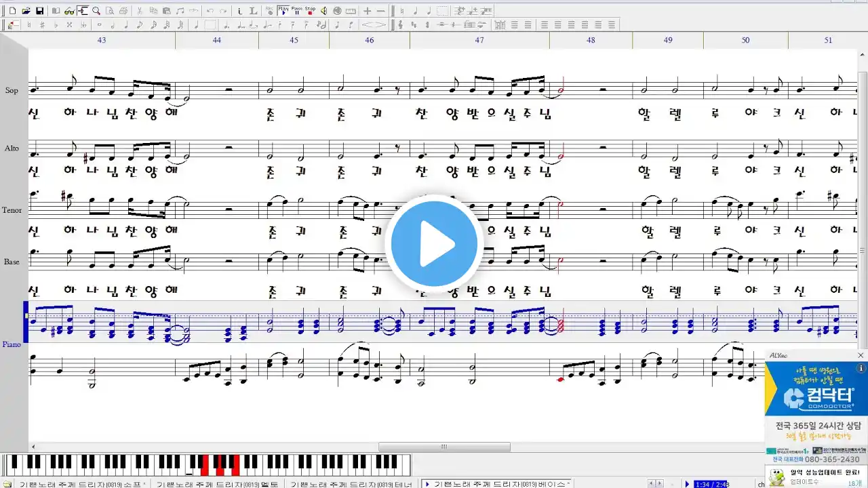Click the Undo arrow icon
Image resolution: width=868 pixels, height=488 pixels.
[x=210, y=11]
